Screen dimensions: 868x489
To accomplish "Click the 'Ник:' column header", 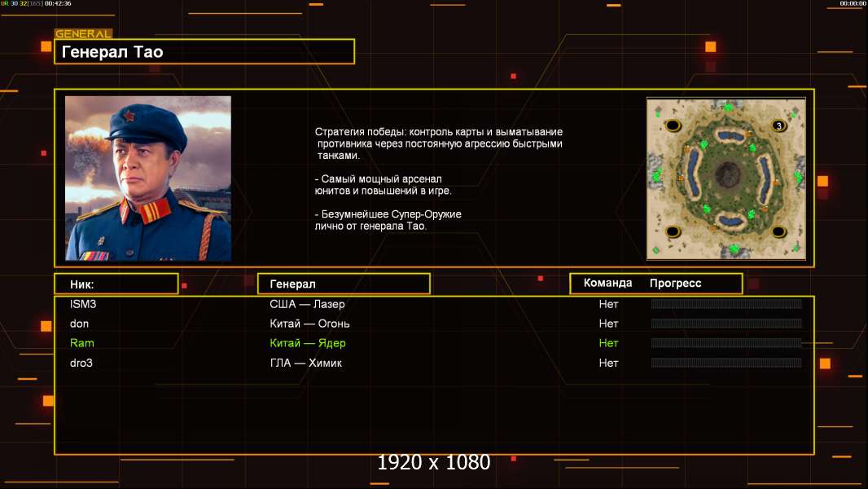I will 116,284.
